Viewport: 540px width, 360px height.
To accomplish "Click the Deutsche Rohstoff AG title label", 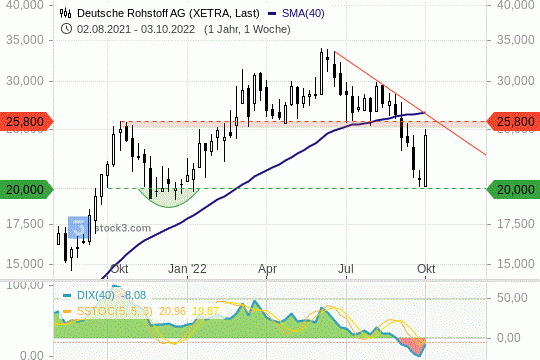I will 168,13.
